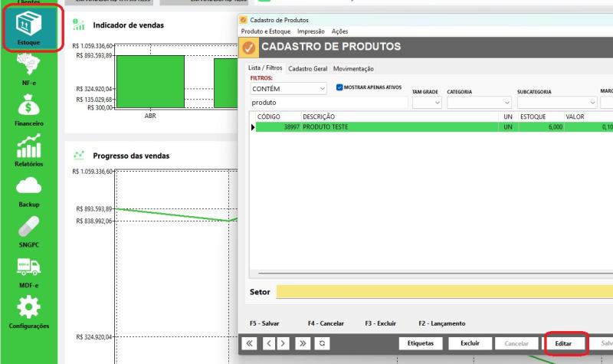Open the Tam Grade dropdown
Image resolution: width=613 pixels, height=364 pixels.
(427, 103)
